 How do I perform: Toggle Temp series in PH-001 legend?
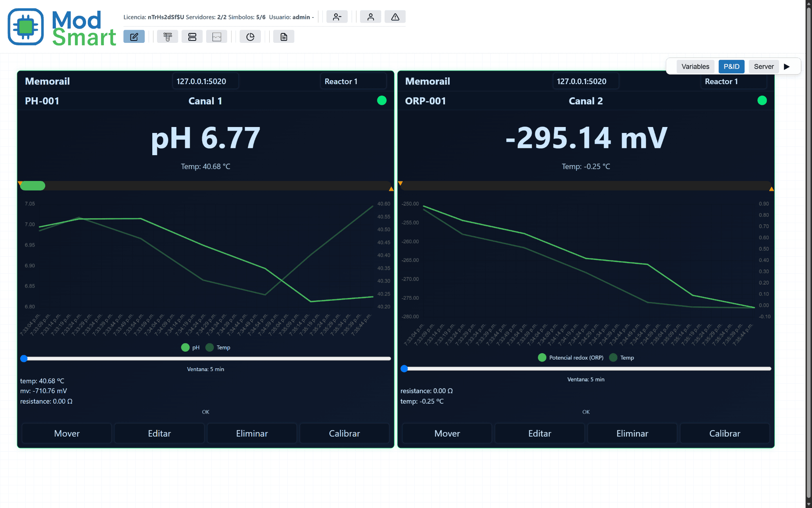click(218, 347)
